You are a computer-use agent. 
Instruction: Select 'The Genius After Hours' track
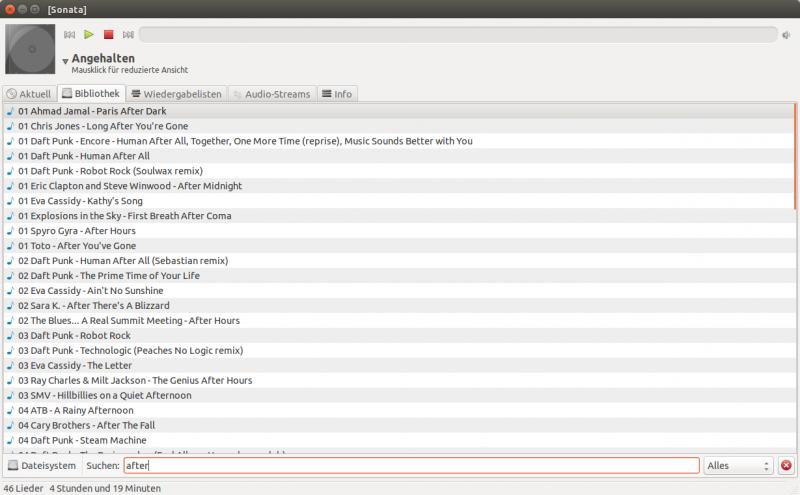coord(398,381)
